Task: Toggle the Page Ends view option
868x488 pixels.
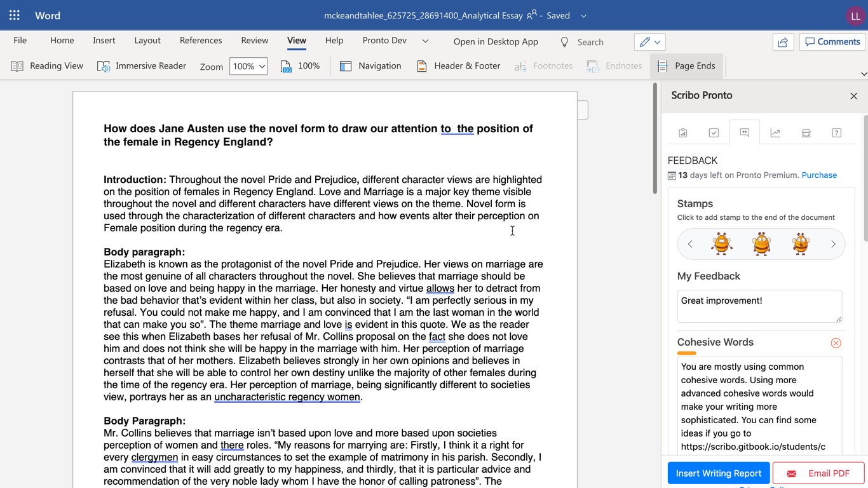Action: [x=686, y=66]
